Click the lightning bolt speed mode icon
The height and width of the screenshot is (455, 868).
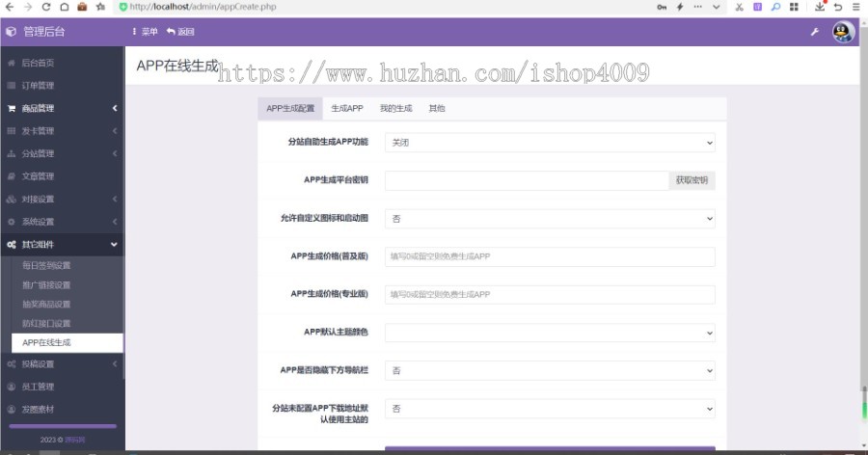click(x=680, y=7)
